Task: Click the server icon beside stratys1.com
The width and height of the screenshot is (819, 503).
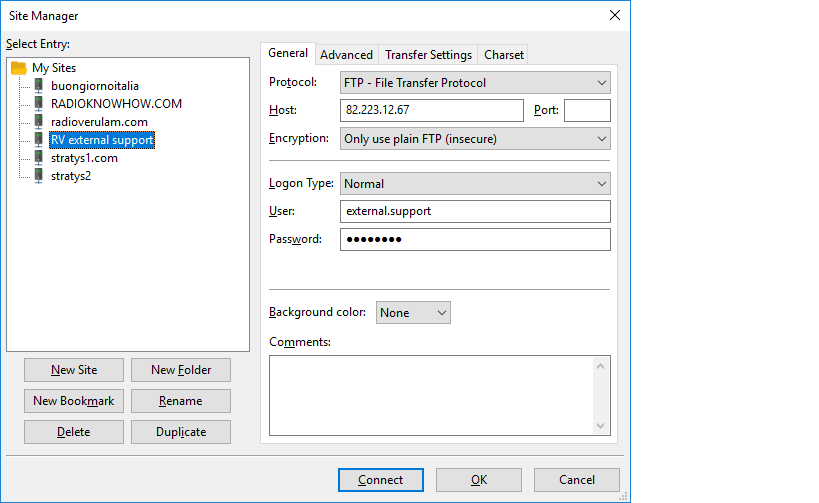Action: click(39, 158)
